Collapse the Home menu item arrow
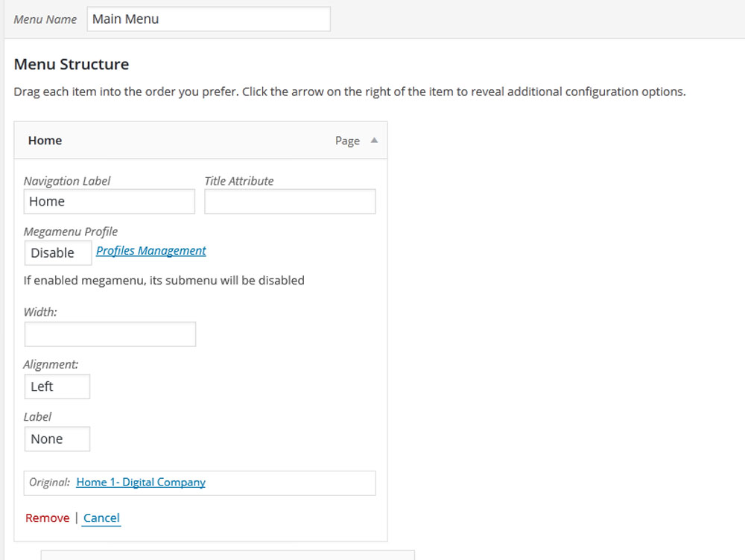The width and height of the screenshot is (745, 560). coord(374,141)
